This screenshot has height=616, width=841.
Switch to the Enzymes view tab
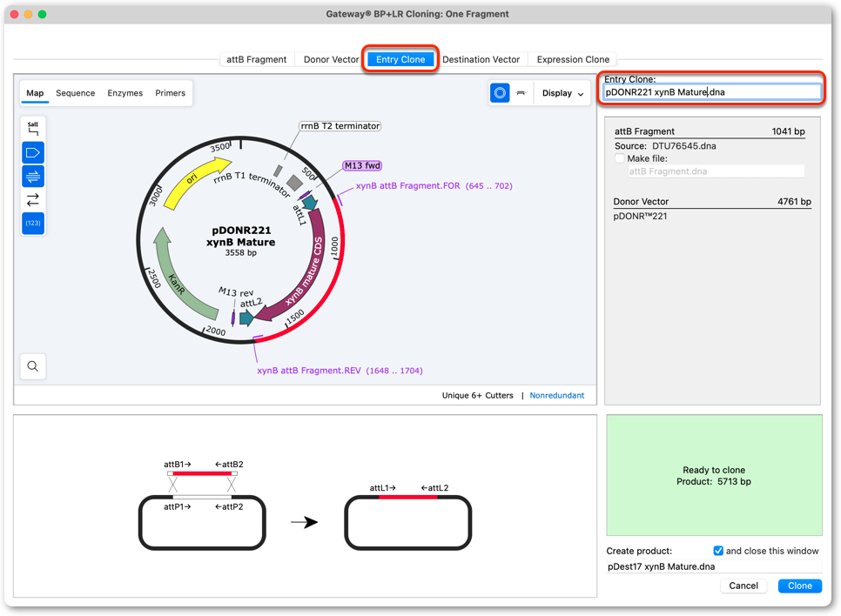[125, 93]
